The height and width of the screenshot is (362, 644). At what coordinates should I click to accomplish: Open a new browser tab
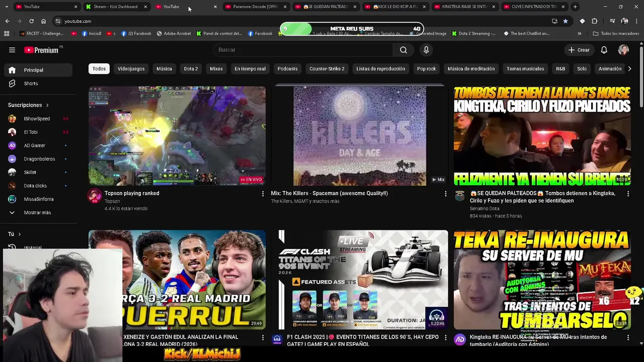pos(575,7)
